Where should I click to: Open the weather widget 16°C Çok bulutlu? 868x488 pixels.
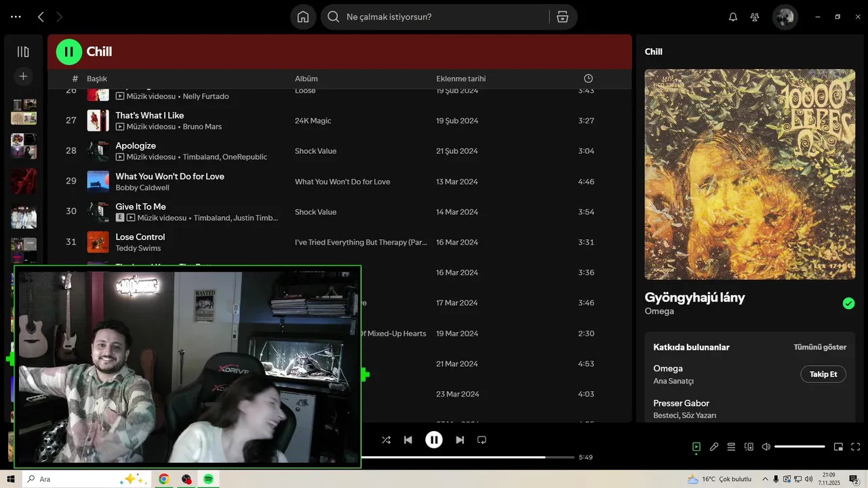(719, 479)
